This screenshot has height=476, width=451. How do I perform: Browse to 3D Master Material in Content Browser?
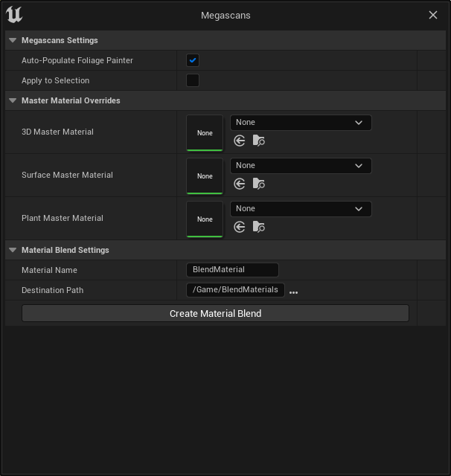(x=258, y=141)
